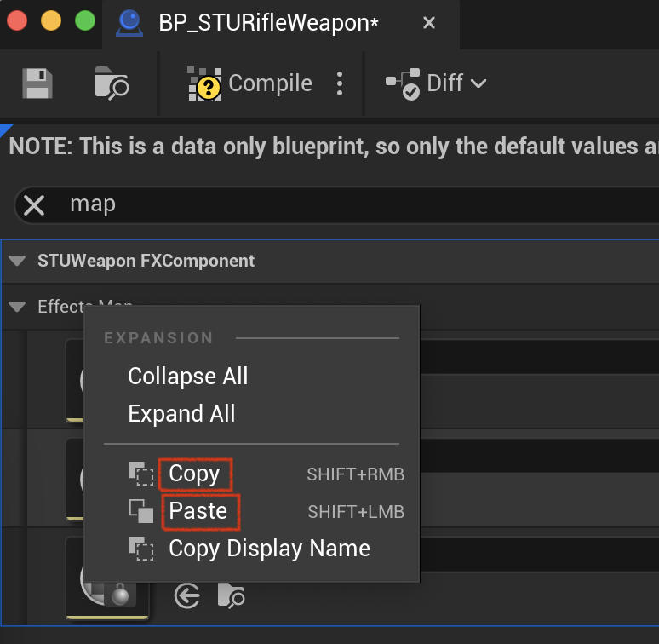Select Copy in the context menu
This screenshot has height=644, width=659.
(x=195, y=474)
